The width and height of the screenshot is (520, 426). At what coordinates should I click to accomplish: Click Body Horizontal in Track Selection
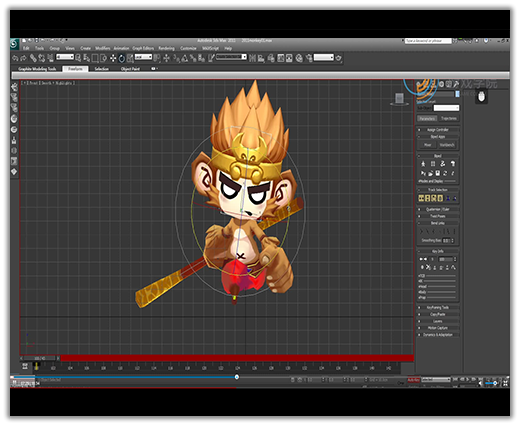click(421, 198)
